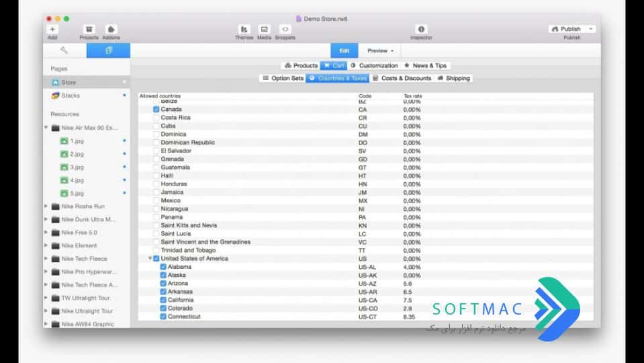The image size is (644, 363).
Task: Switch to the Products tab
Action: (301, 65)
